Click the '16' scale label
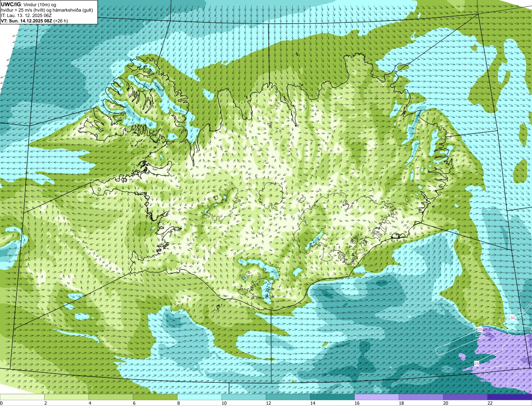 click(357, 403)
